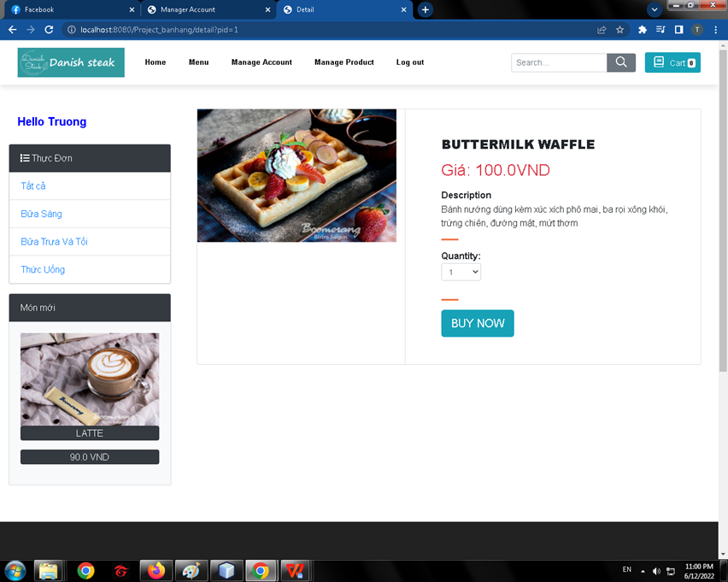This screenshot has height=582, width=728.
Task: Bookmark this page with star icon
Action: tap(619, 30)
